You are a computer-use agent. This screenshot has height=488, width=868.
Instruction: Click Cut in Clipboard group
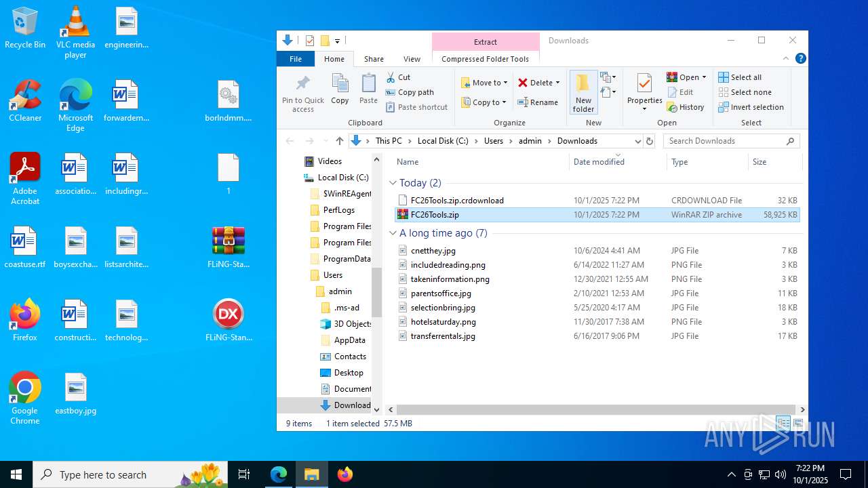[x=399, y=77]
